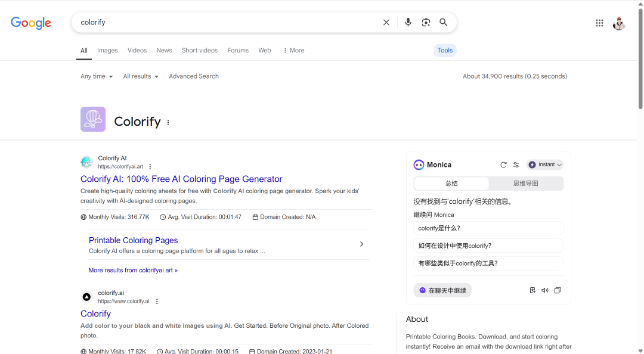Expand the All results filter
644x354 pixels.
141,76
